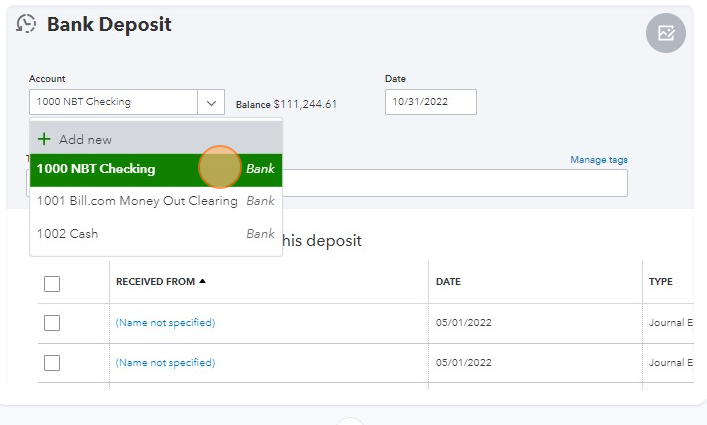Open the feedback icon at top right
The height and width of the screenshot is (425, 707).
point(665,33)
